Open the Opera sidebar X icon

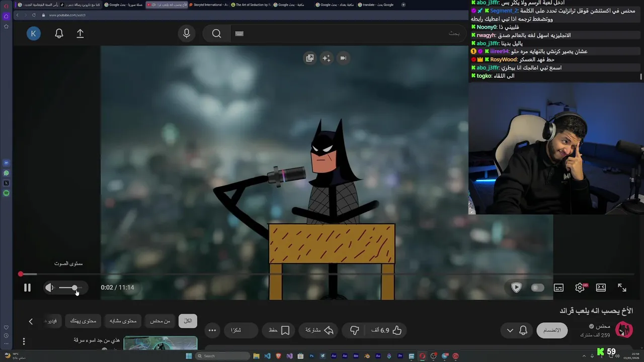point(6,183)
